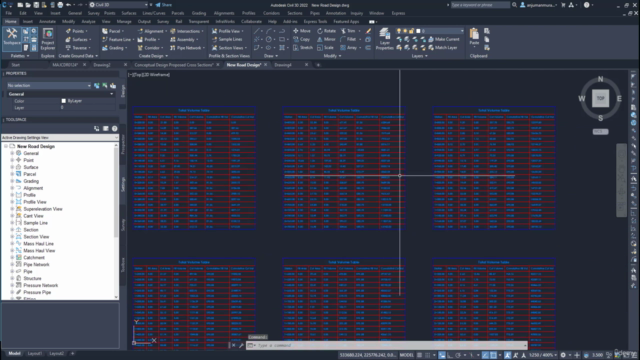Viewport: 640px width, 360px height.
Task: Open the Annotate ribbon tab
Action: (47, 22)
